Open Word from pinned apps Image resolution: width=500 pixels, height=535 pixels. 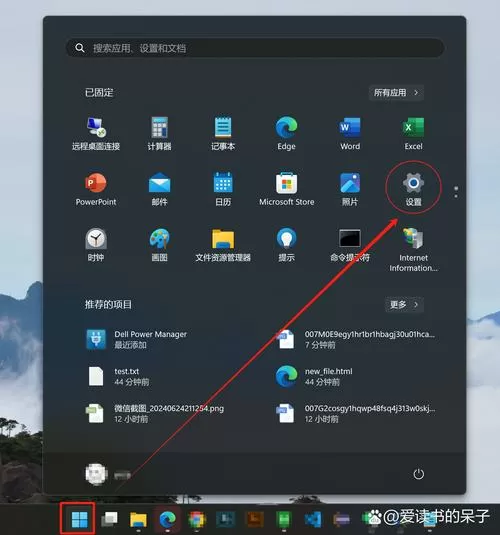[x=350, y=134]
